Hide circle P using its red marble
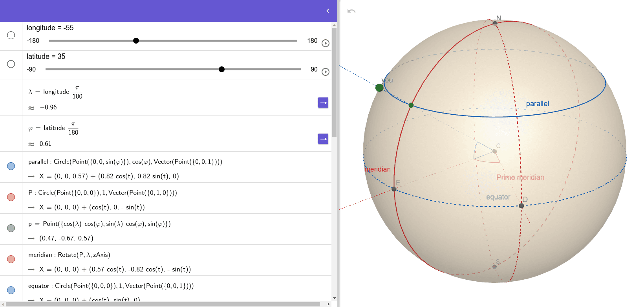The height and width of the screenshot is (308, 644). pos(11,197)
